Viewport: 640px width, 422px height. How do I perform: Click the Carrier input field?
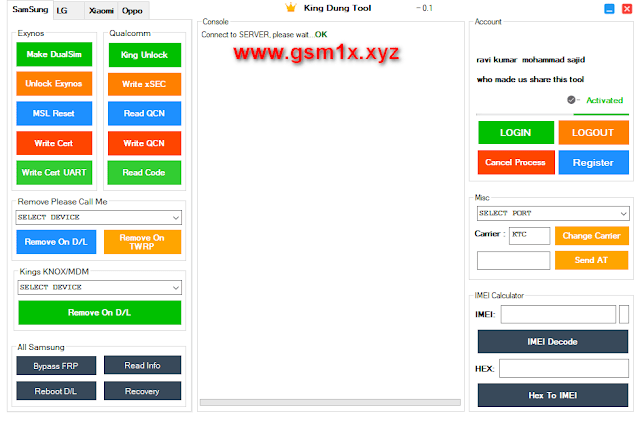529,236
